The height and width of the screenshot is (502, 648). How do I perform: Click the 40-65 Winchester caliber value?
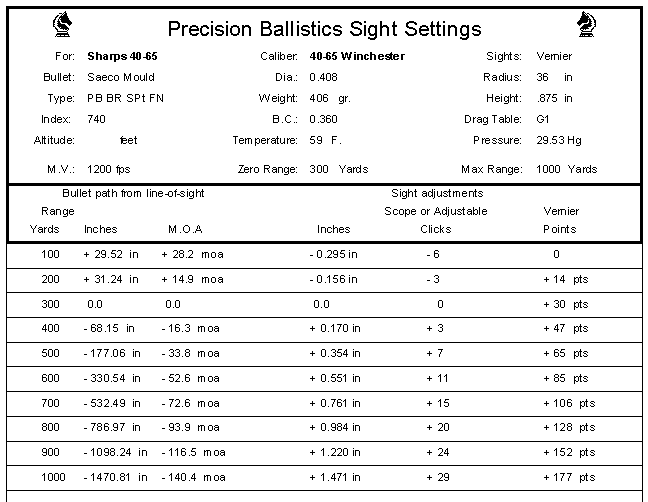pyautogui.click(x=357, y=56)
